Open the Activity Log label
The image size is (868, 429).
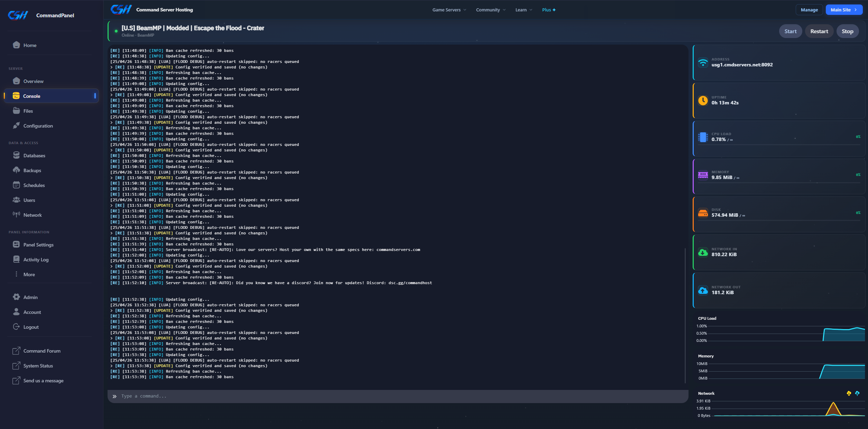36,260
